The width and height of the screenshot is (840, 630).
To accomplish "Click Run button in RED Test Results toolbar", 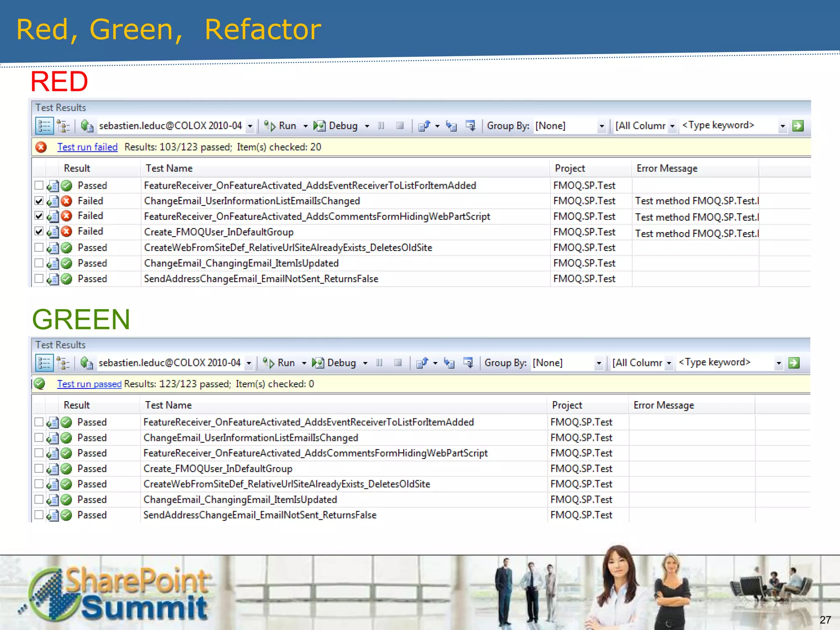I will point(280,126).
